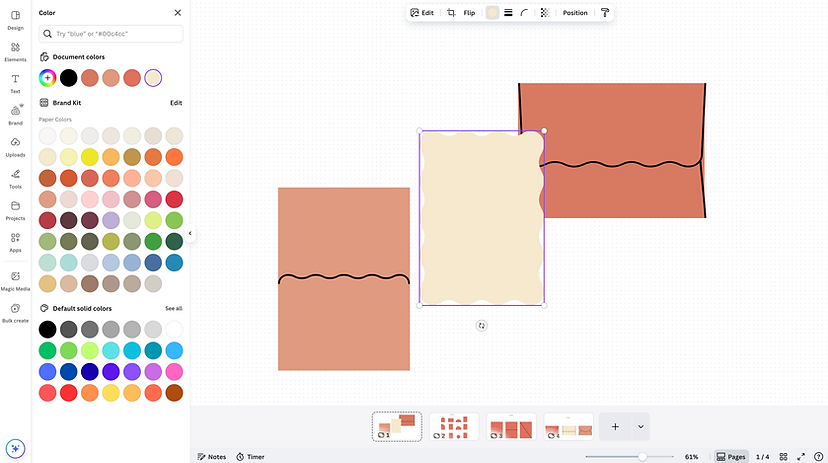Click the Canva assistant sparkle button
Screen dimensions: 828x463
[15, 448]
